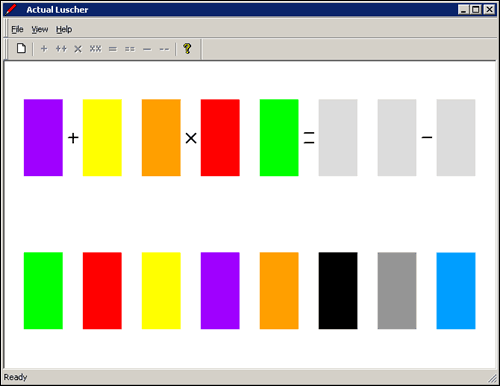Select the single minus toolbar icon
This screenshot has height=386, width=500.
[x=147, y=49]
